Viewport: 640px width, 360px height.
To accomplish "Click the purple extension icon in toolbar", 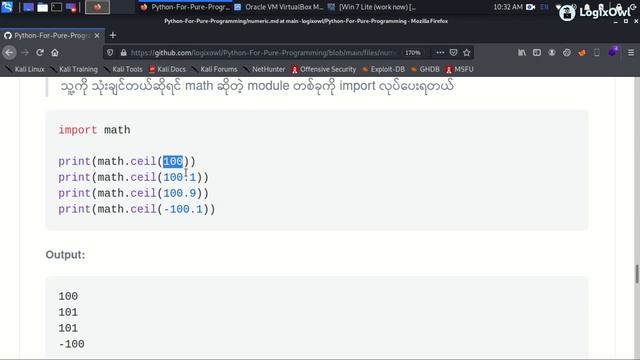I will [x=613, y=52].
